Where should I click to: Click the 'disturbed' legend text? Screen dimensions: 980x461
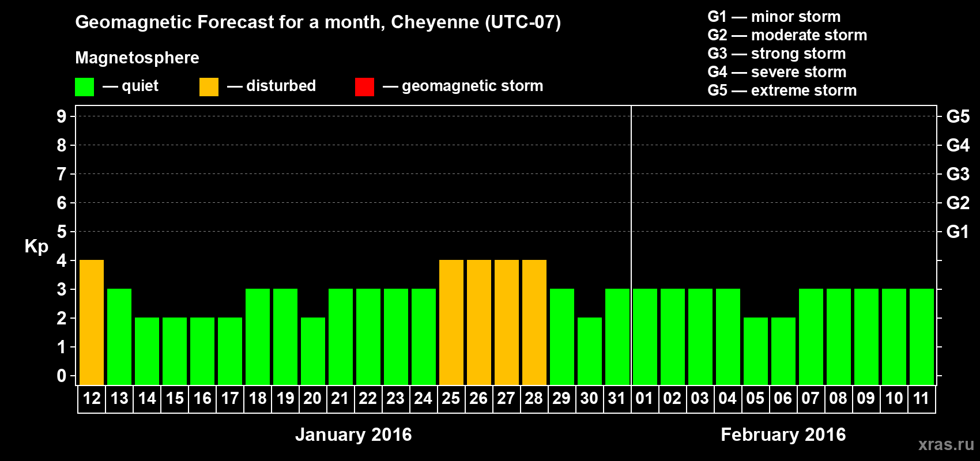point(281,86)
